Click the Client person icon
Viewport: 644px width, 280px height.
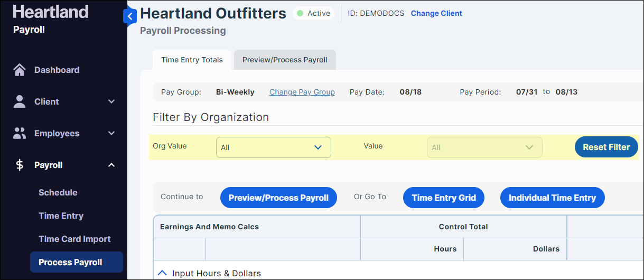20,101
